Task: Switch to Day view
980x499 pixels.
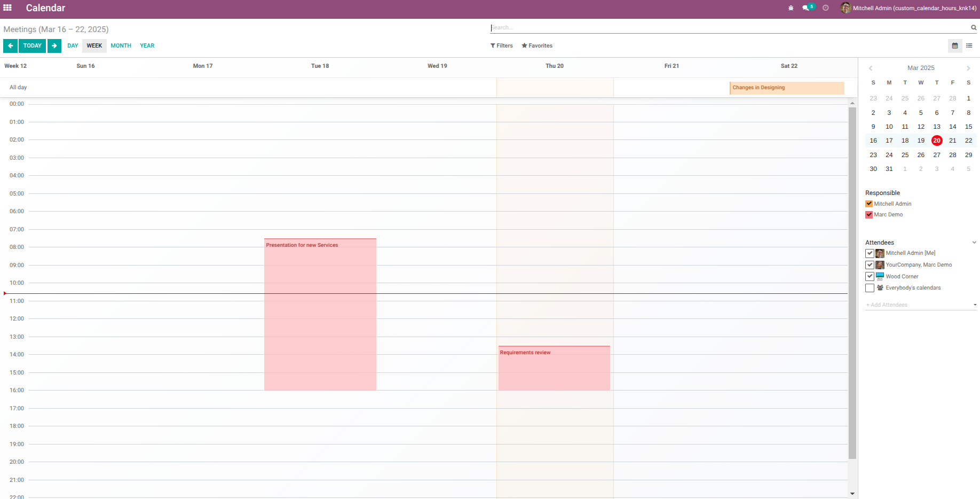Action: [x=73, y=46]
